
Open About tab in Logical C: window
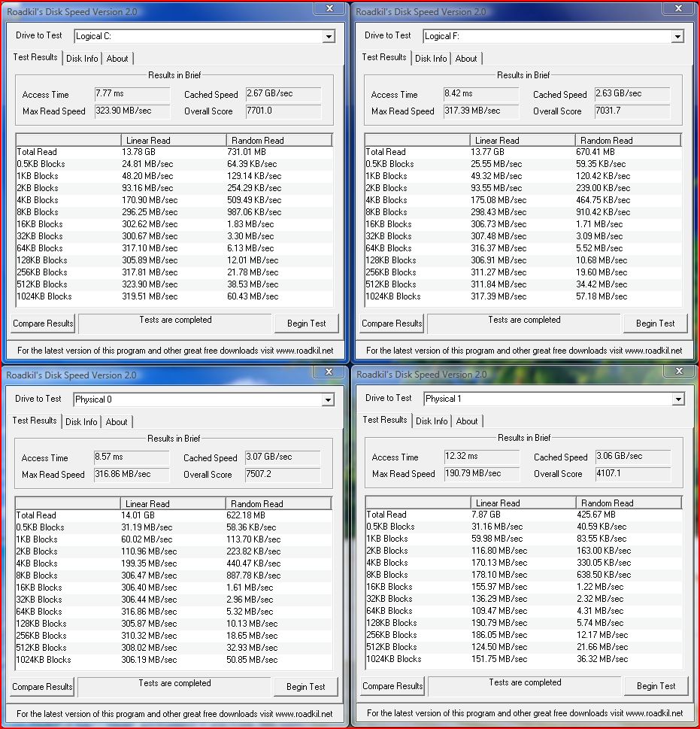117,59
